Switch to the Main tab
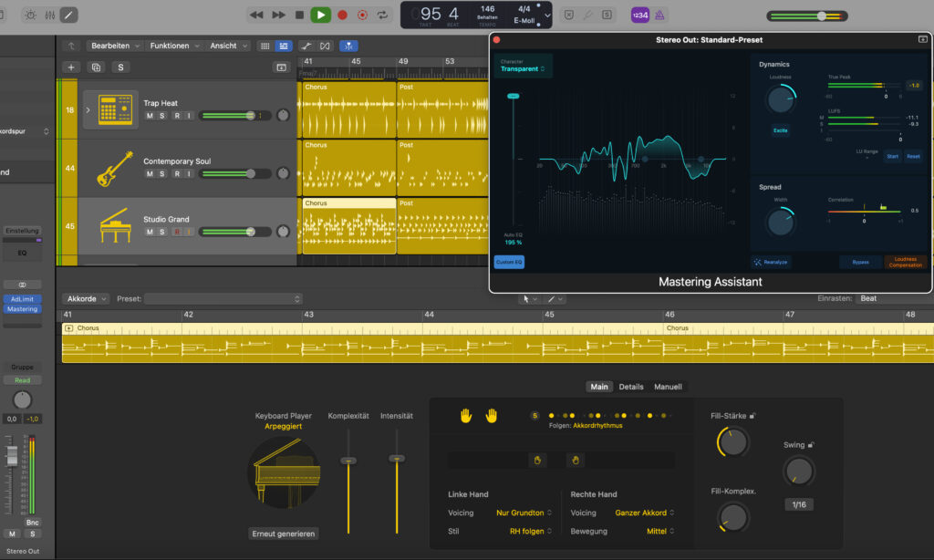 point(599,387)
